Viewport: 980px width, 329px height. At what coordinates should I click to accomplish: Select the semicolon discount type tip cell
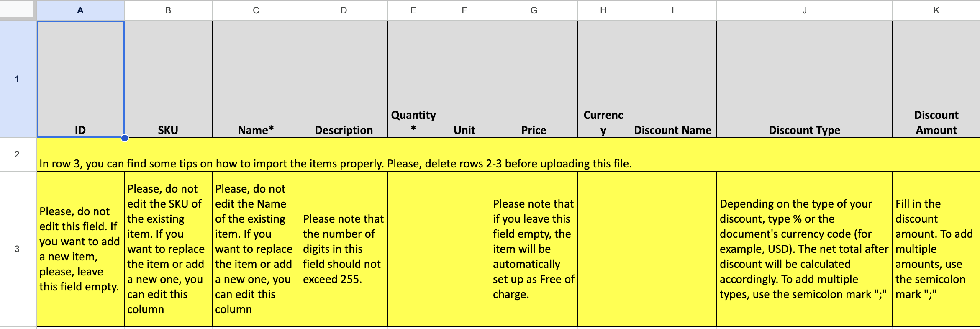point(805,249)
